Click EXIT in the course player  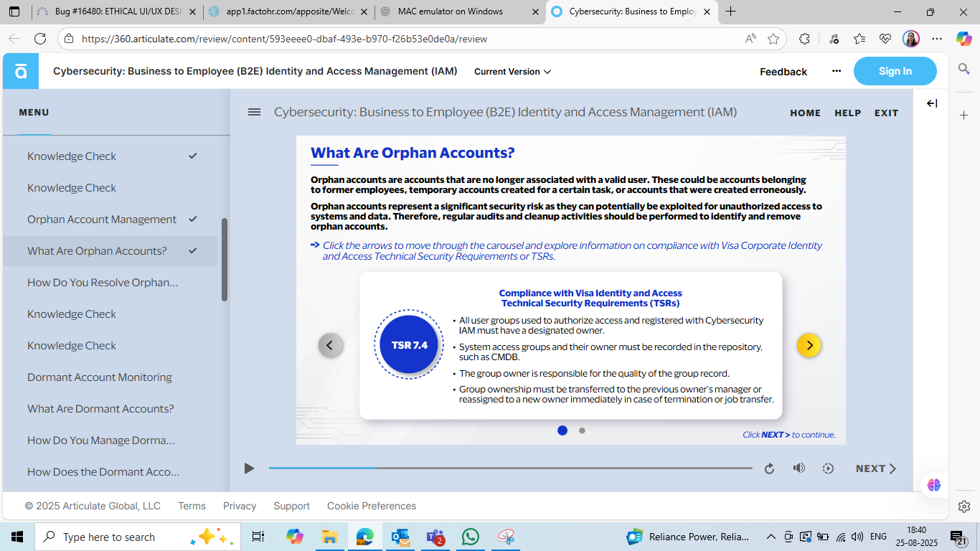point(886,113)
